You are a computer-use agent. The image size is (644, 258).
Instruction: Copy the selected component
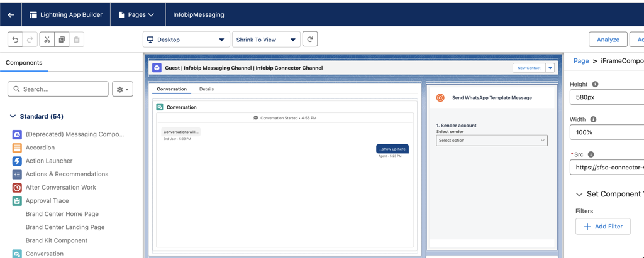tap(62, 40)
